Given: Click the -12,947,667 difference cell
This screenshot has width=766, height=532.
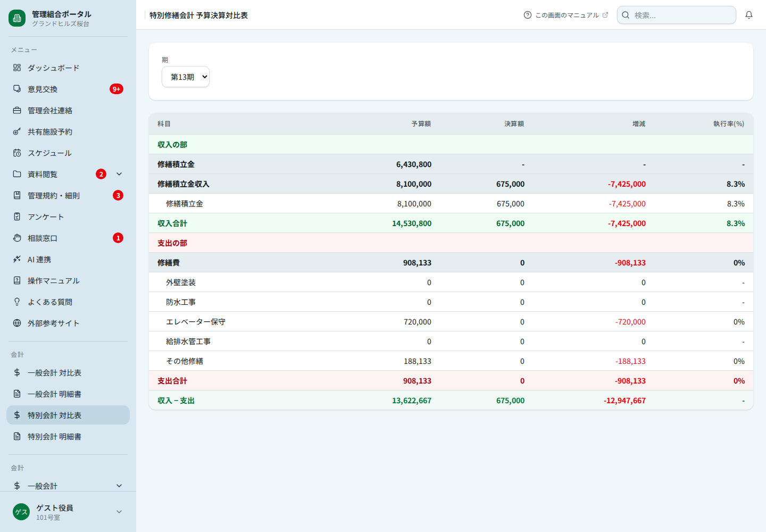Looking at the screenshot, I should point(625,400).
